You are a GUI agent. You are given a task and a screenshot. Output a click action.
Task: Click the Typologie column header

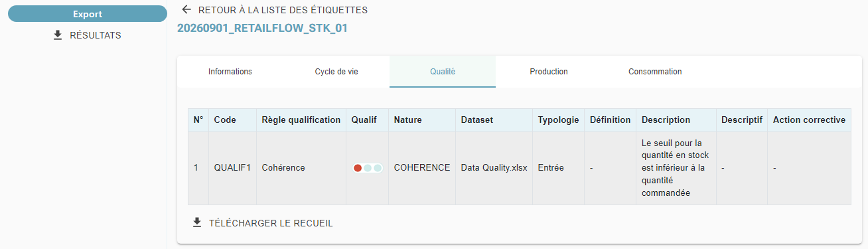[558, 120]
